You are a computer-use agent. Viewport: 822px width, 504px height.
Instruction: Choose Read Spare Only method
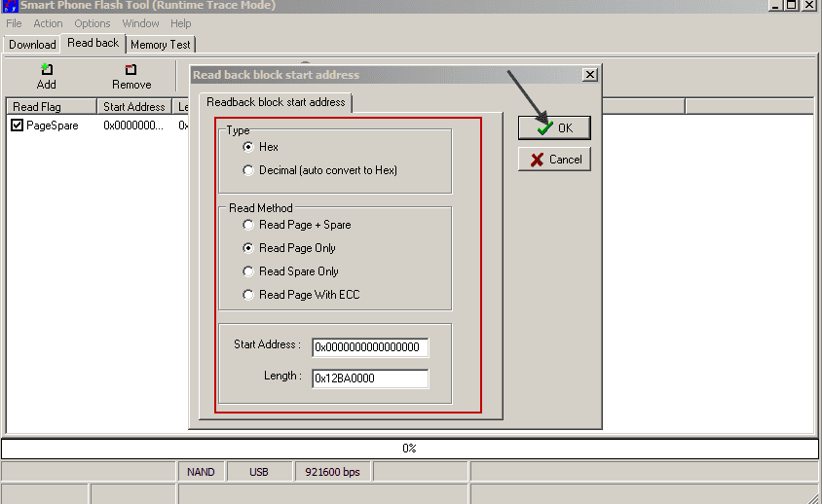click(248, 271)
